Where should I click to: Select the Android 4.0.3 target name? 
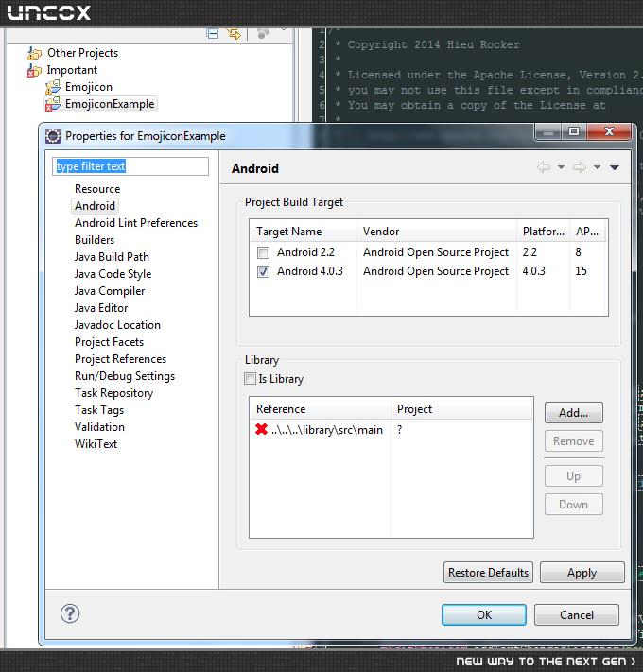(310, 271)
